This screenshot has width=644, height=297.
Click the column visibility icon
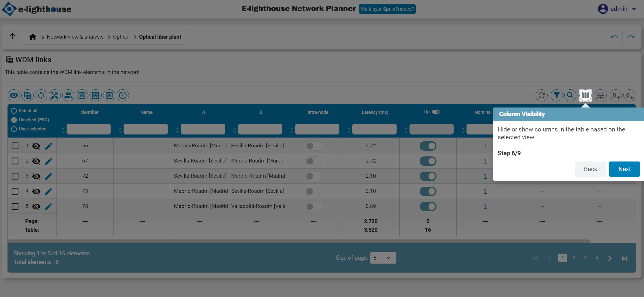tap(585, 95)
